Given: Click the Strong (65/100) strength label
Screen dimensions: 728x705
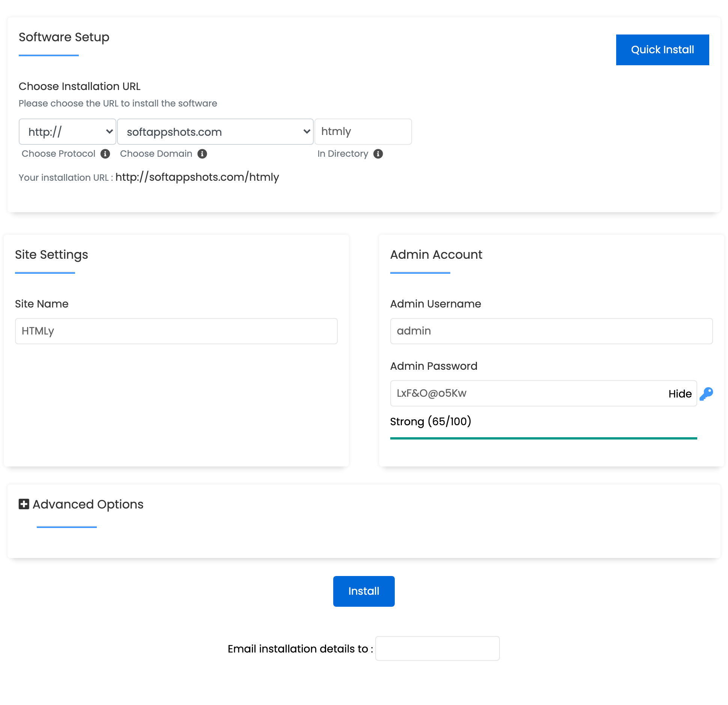Looking at the screenshot, I should coord(430,421).
